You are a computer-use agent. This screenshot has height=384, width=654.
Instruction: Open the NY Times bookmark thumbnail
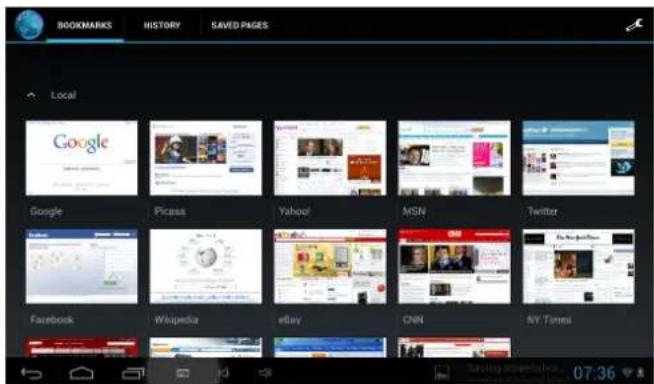tap(579, 266)
